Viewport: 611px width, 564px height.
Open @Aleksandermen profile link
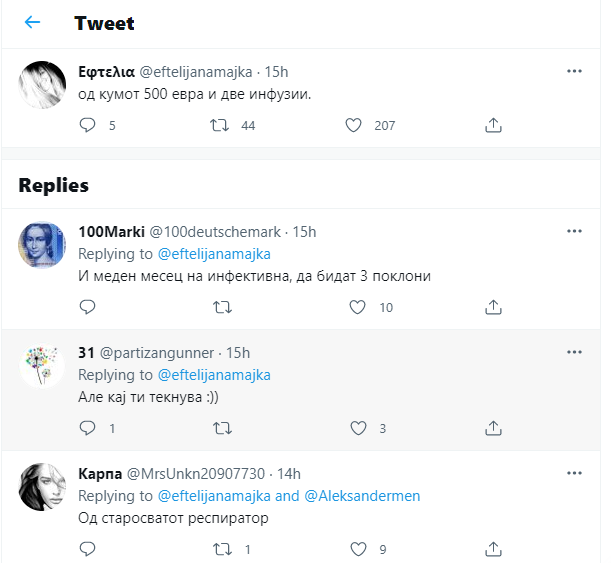click(x=362, y=496)
